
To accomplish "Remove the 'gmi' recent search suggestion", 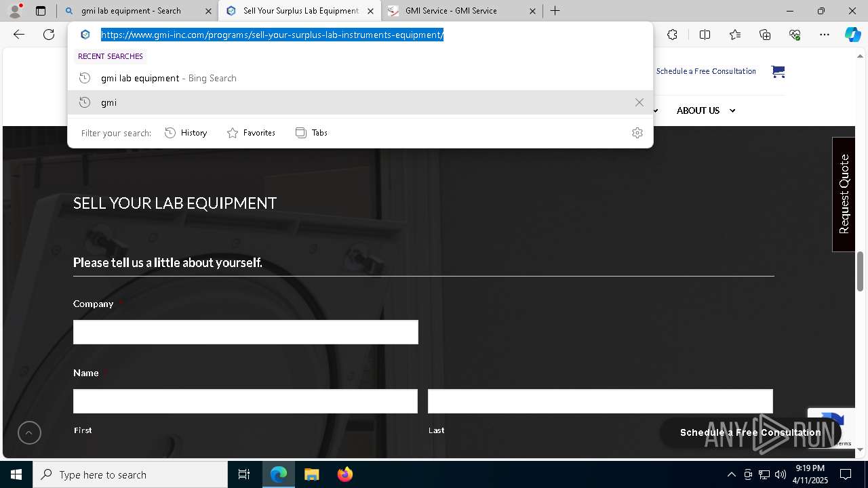I will 639,102.
